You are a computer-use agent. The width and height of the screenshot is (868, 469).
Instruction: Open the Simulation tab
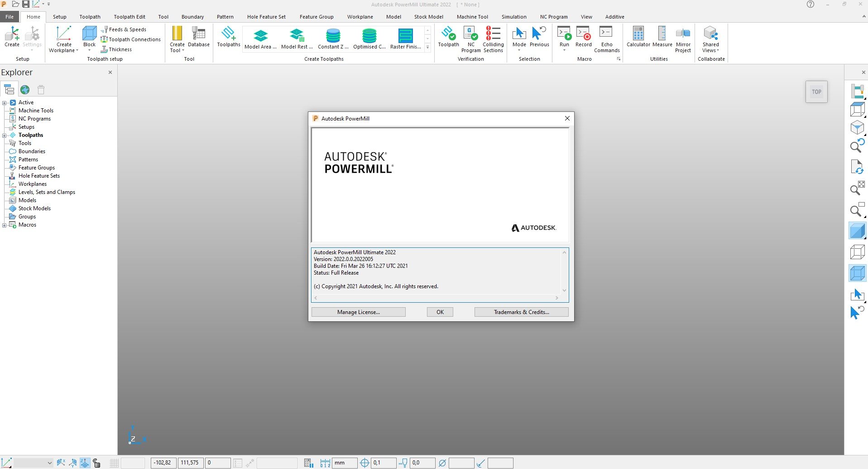(x=514, y=17)
